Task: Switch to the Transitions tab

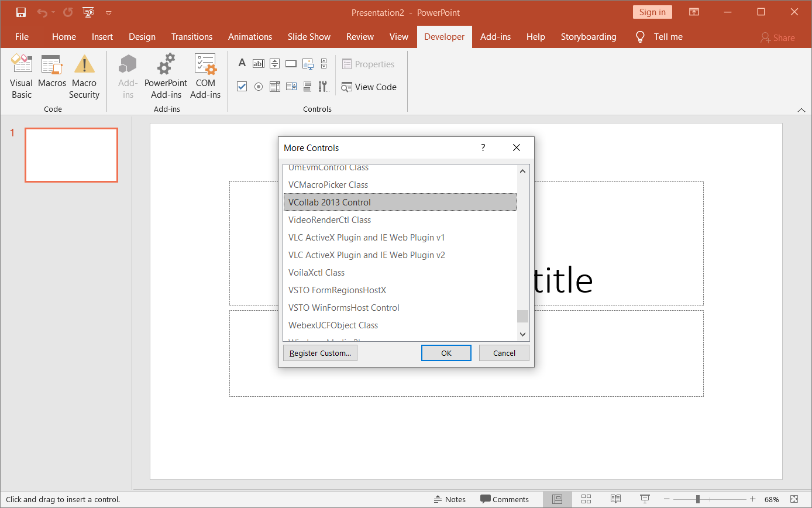Action: 192,36
